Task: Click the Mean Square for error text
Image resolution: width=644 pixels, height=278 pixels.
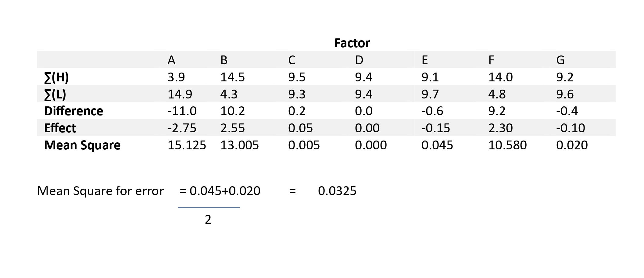Action: (x=100, y=191)
